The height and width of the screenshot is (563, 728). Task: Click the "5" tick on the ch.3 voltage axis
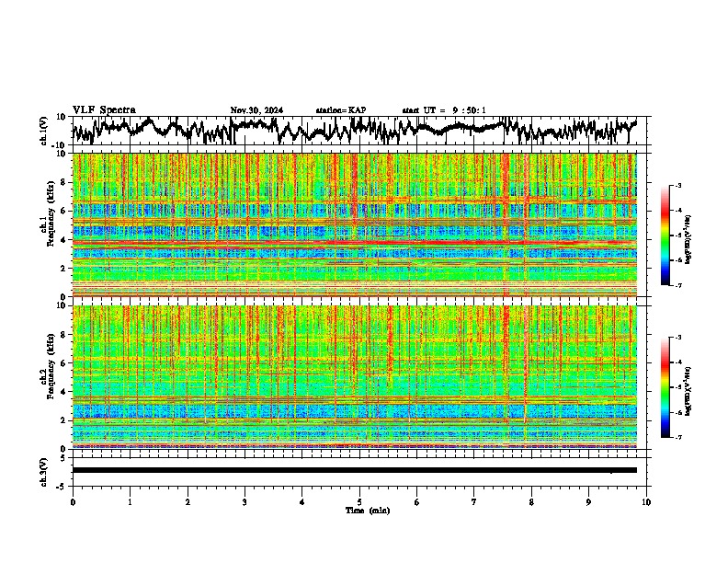[63, 458]
